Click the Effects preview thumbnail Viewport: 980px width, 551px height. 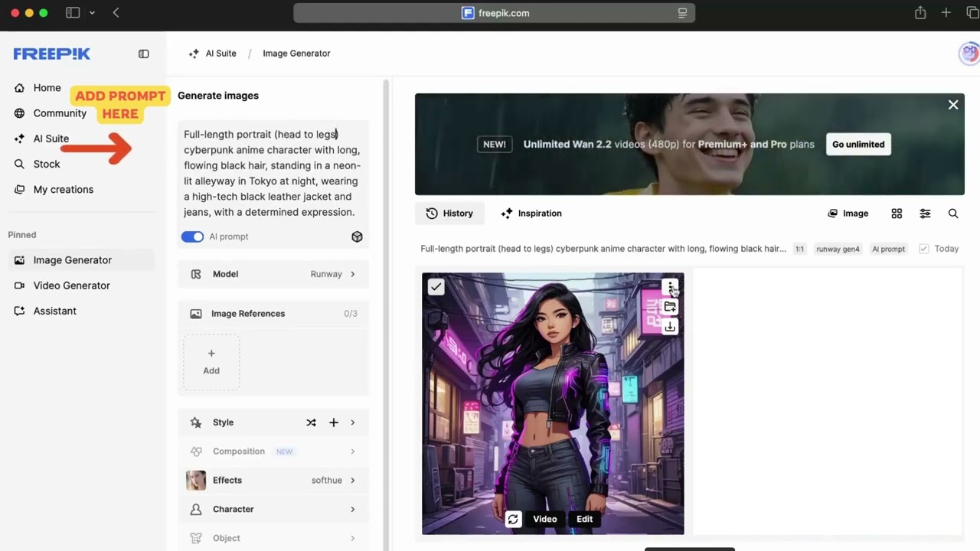[196, 481]
